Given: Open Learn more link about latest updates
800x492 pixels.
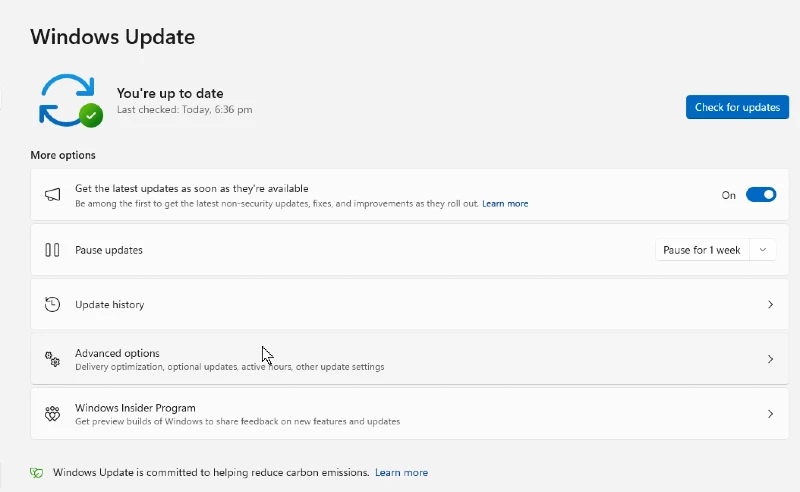Looking at the screenshot, I should click(505, 204).
